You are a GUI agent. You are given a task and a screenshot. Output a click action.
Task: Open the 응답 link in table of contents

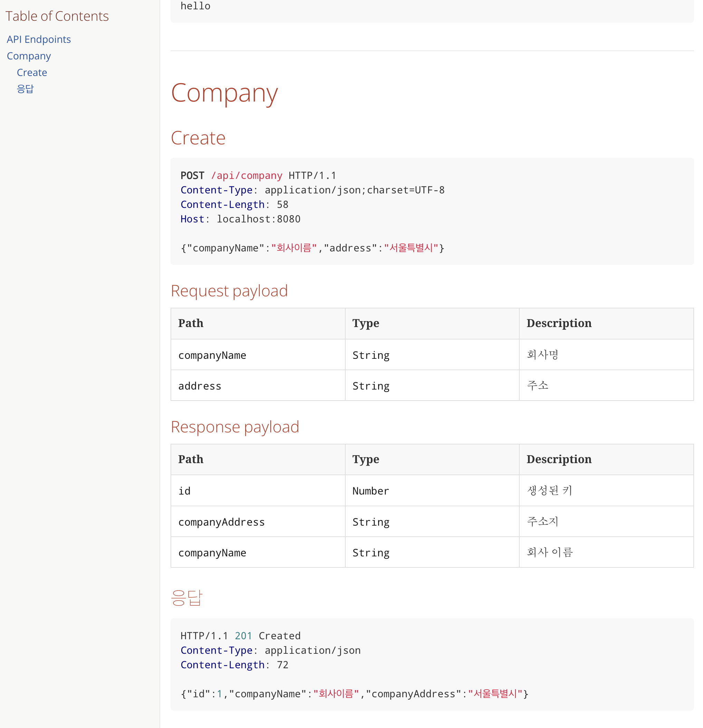25,89
